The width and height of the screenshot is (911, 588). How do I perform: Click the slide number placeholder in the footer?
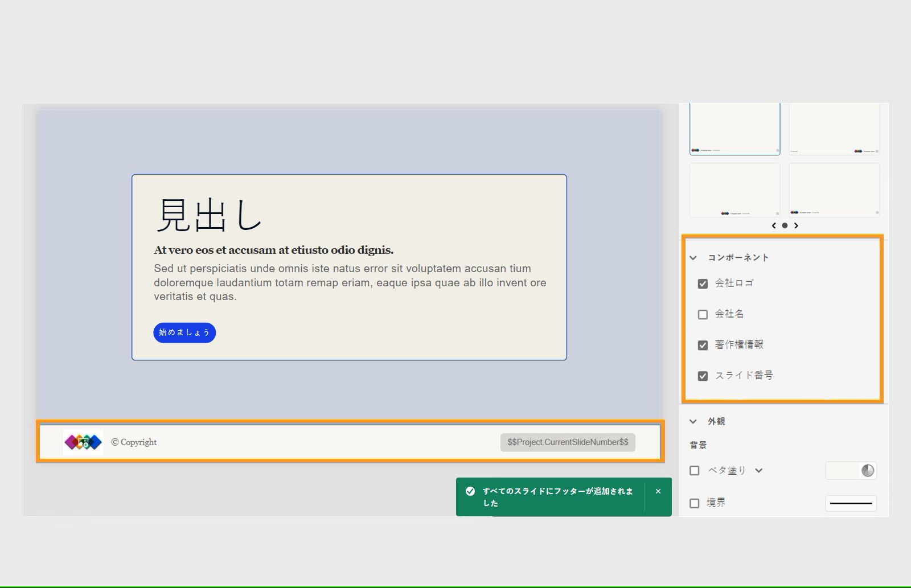coord(567,442)
